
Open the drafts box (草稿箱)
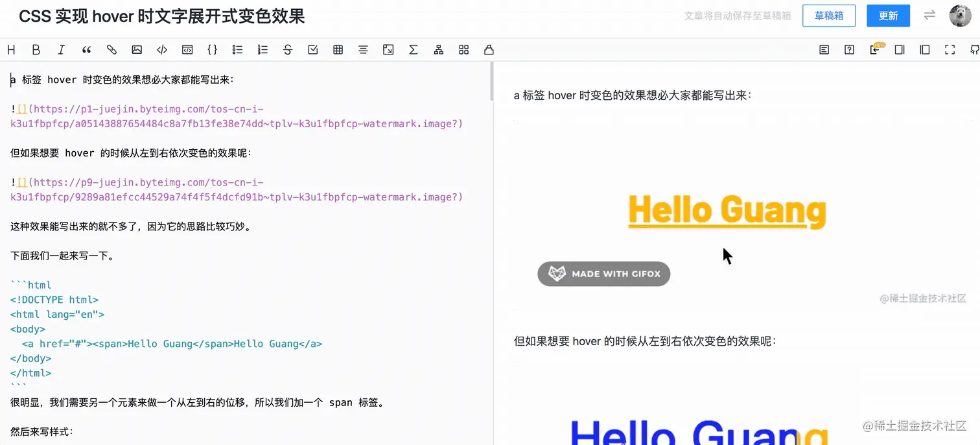[829, 16]
